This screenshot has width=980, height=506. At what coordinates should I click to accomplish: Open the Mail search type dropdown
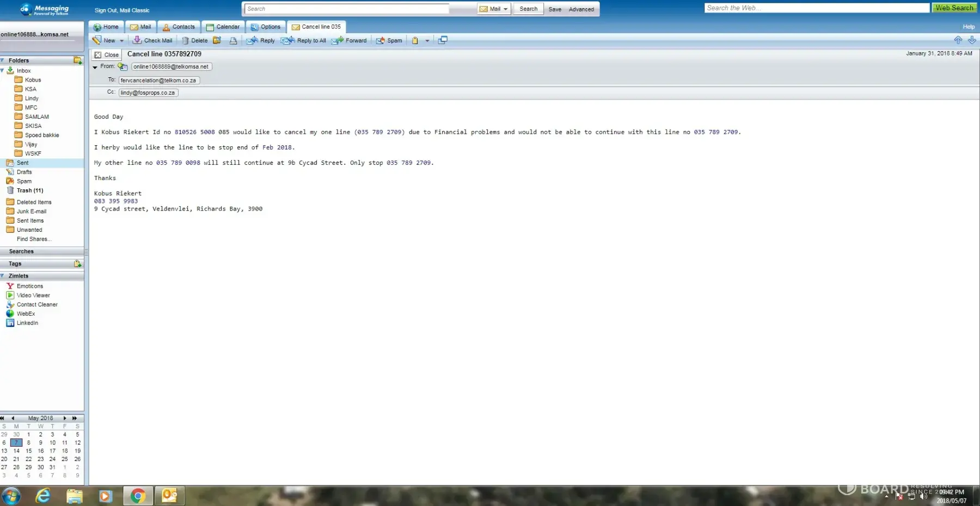point(494,9)
